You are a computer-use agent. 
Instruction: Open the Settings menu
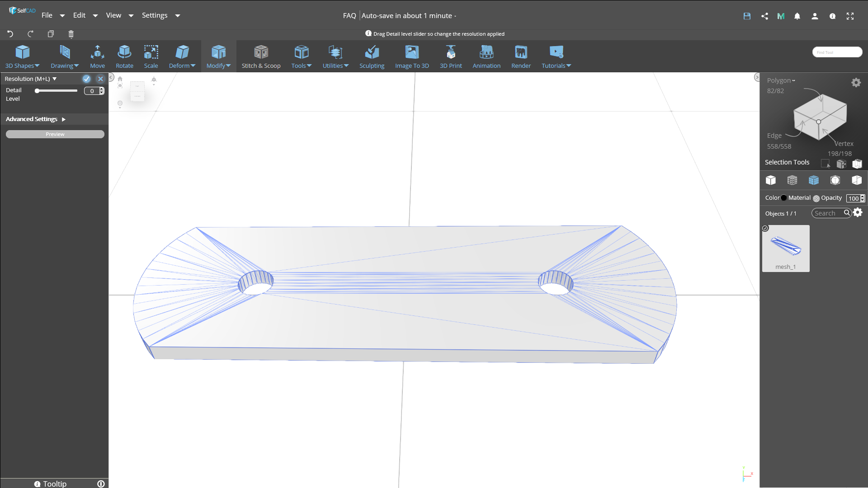pyautogui.click(x=155, y=15)
